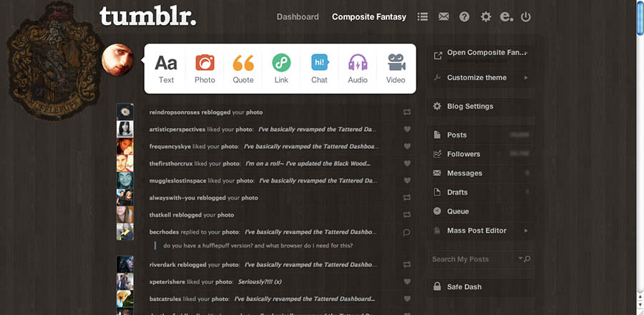This screenshot has width=644, height=315.
Task: Open the inbox envelope icon in header
Action: [x=444, y=17]
